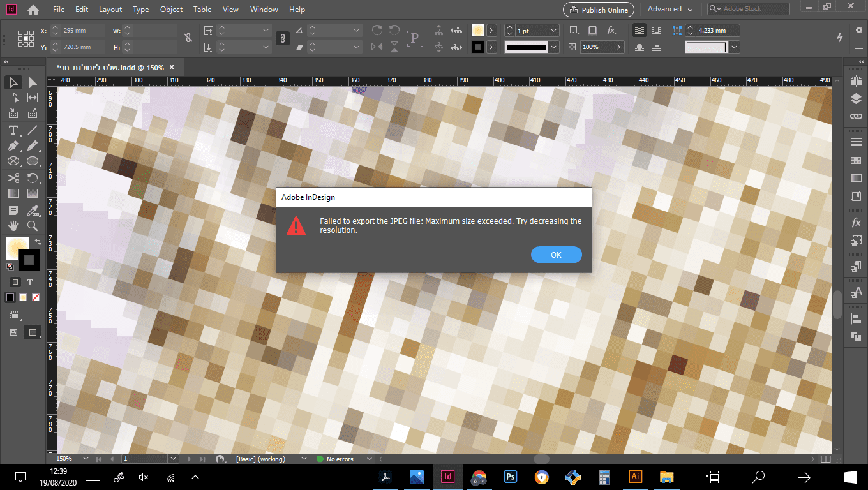Click the No errors preflight status
868x490 pixels.
pos(340,459)
